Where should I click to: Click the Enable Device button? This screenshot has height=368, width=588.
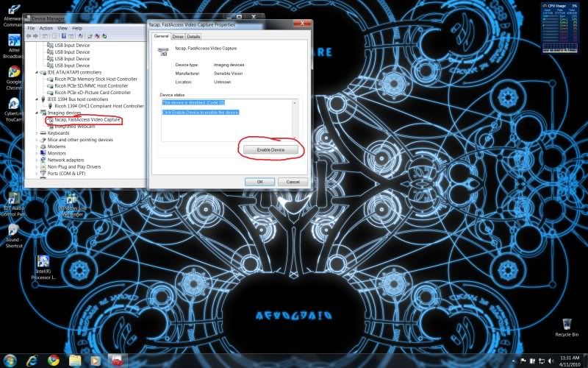tap(270, 150)
